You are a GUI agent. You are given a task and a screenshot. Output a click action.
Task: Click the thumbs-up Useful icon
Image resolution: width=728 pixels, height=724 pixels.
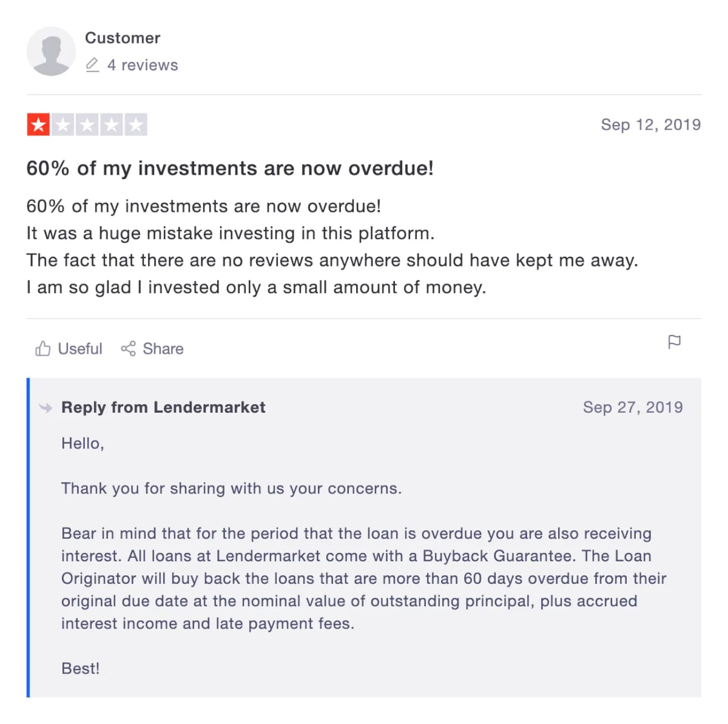tap(42, 348)
